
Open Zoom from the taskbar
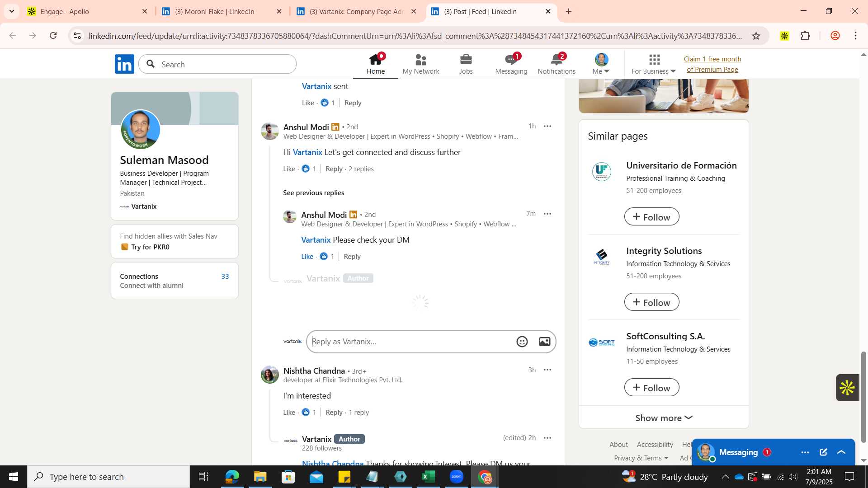pyautogui.click(x=456, y=477)
